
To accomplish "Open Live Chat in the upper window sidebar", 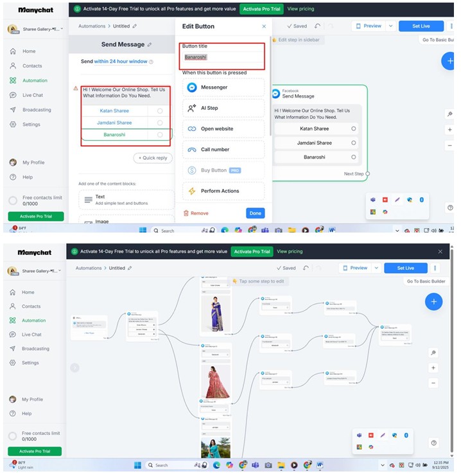I will tap(32, 95).
